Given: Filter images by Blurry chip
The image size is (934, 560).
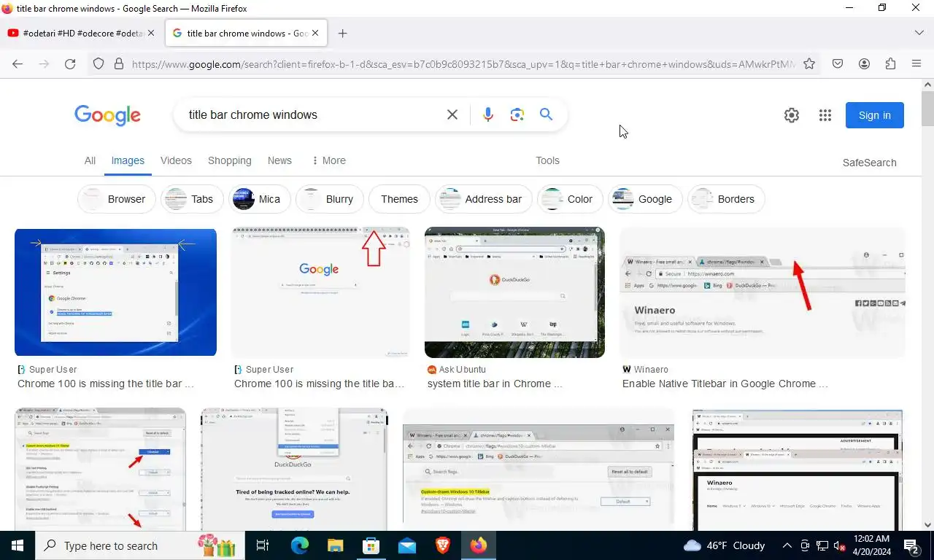Looking at the screenshot, I should pos(330,199).
